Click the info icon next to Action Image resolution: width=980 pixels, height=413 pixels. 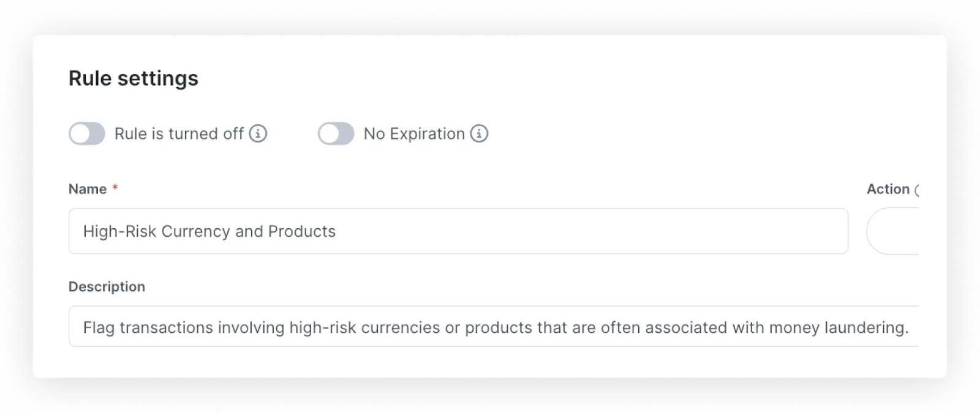(916, 190)
